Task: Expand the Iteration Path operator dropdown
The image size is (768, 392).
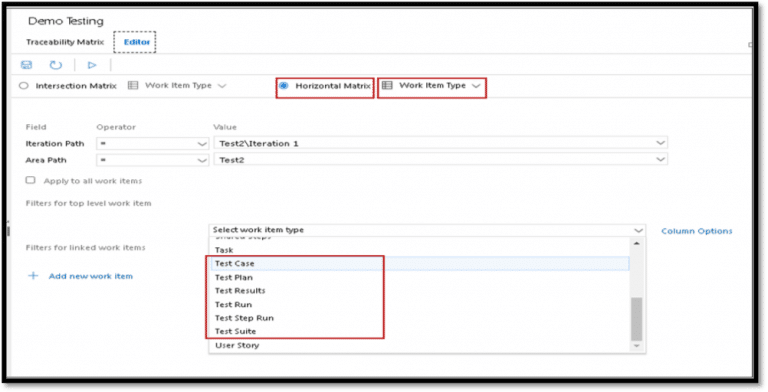Action: pos(152,144)
